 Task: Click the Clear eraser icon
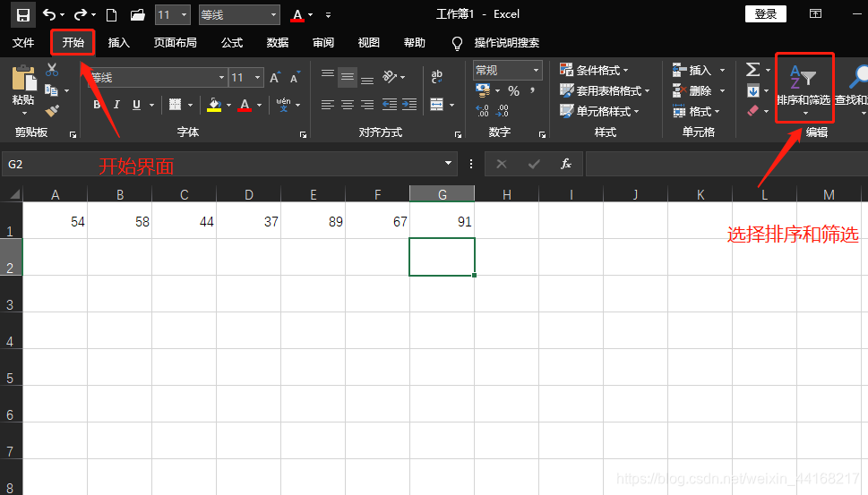coord(752,111)
